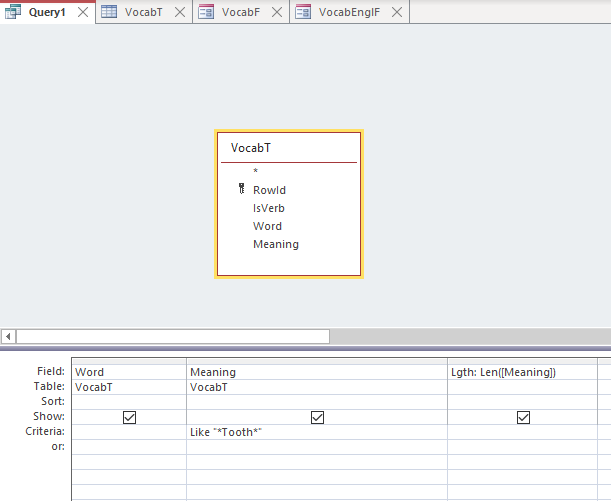Close the VocabEnglF tab
Screen dimensions: 611x501
click(397, 12)
